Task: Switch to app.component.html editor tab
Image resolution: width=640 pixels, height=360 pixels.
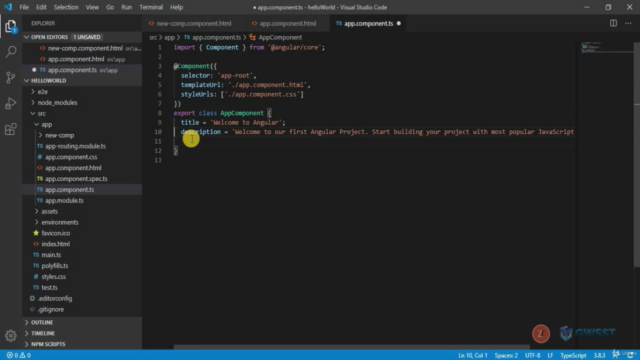Action: coord(287,23)
